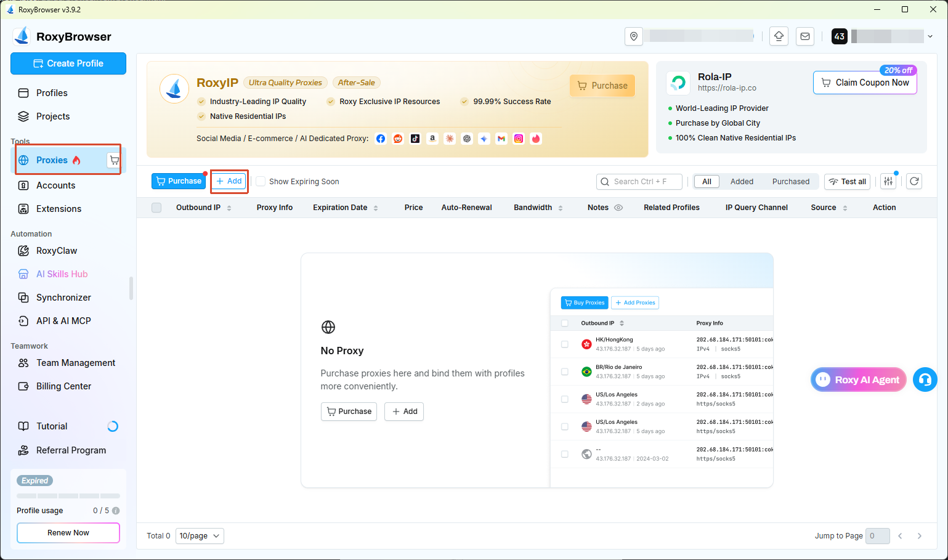This screenshot has height=560, width=948.
Task: Click the TikTok dedicated proxy icon
Action: (415, 139)
